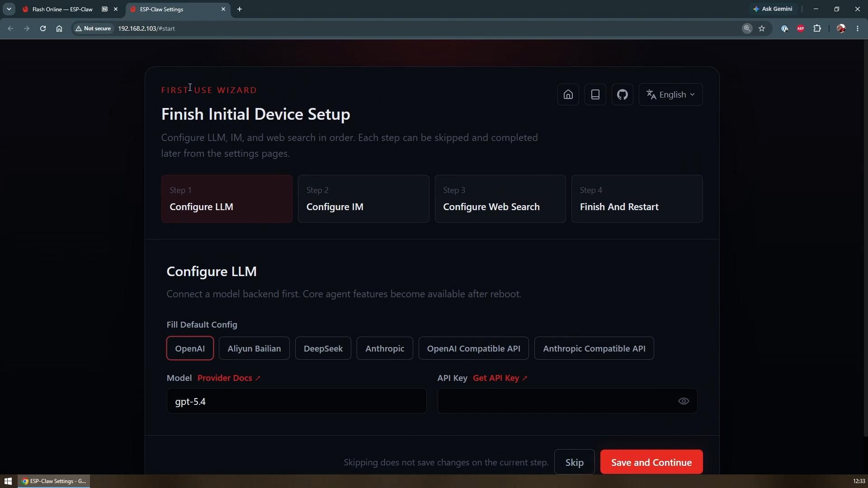
Task: Select the Aliyun Bailian default config
Action: click(254, 348)
